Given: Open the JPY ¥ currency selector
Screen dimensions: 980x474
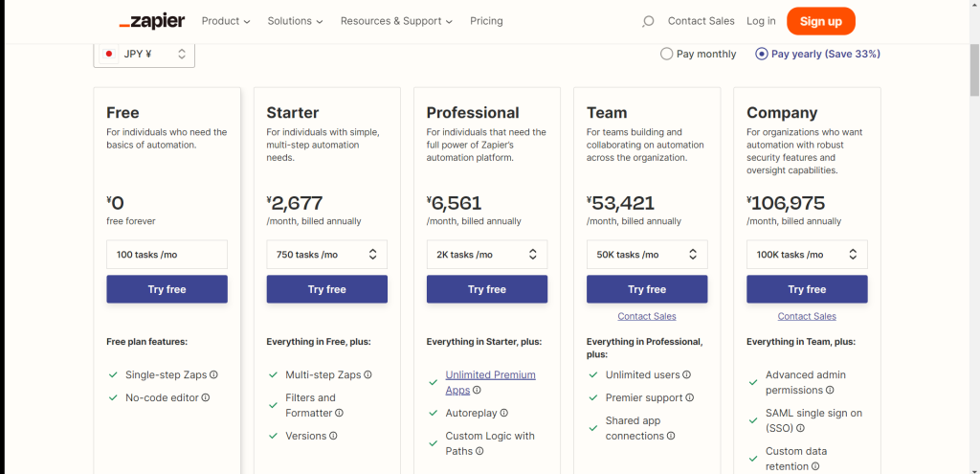Looking at the screenshot, I should (145, 55).
